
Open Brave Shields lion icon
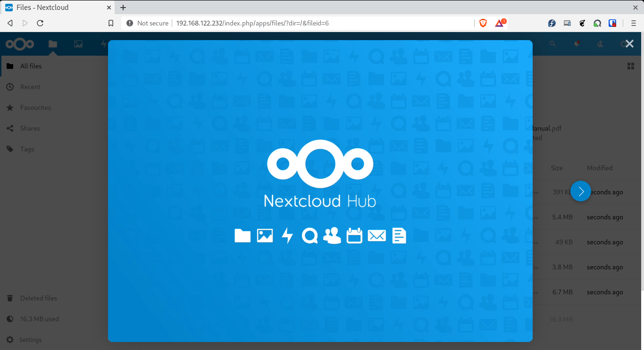483,23
